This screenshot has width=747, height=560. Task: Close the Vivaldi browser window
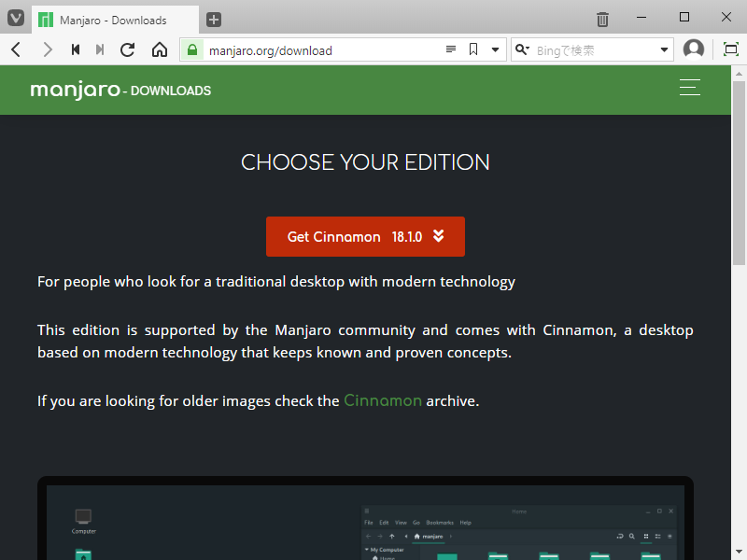click(726, 18)
